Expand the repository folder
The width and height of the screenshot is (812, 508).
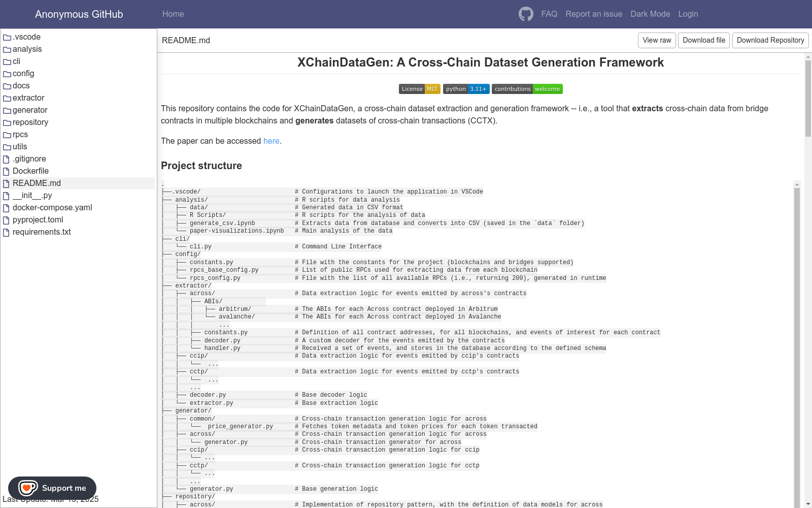pyautogui.click(x=30, y=122)
